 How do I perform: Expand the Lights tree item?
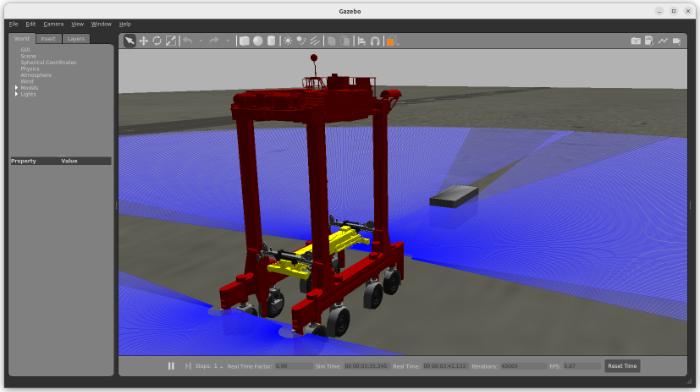coord(17,94)
